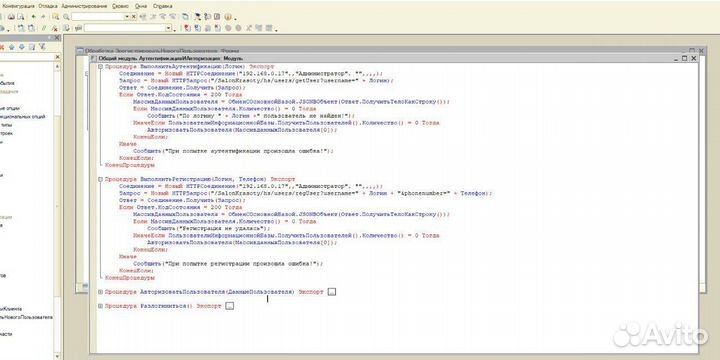This screenshot has width=720, height=360.
Task: Expand the АвторизоватьПользователя procedure
Action: click(101, 292)
